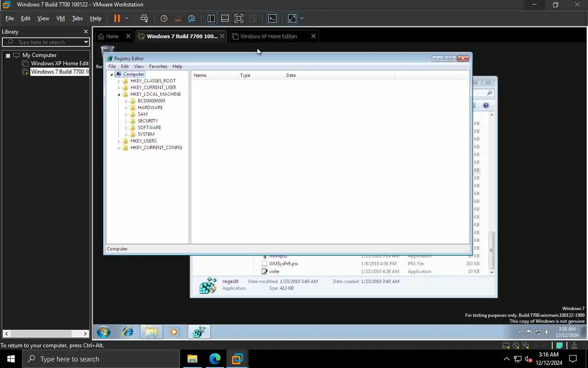Expand HKEY_USERS key
Screen dimensions: 588x368
[x=119, y=141]
